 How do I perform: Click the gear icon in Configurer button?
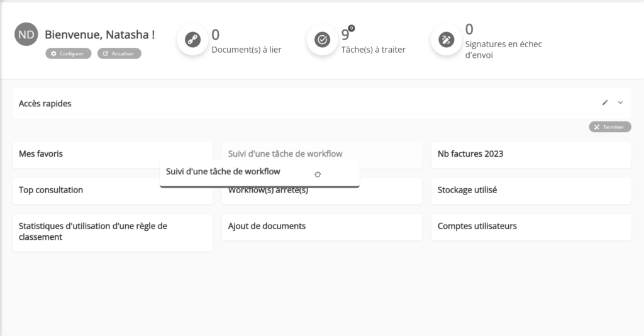(x=53, y=53)
